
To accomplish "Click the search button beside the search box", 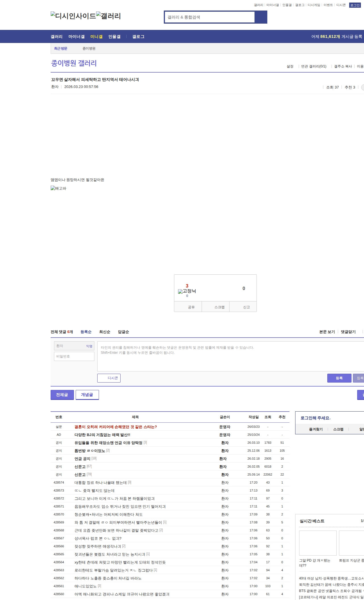I will tap(261, 17).
